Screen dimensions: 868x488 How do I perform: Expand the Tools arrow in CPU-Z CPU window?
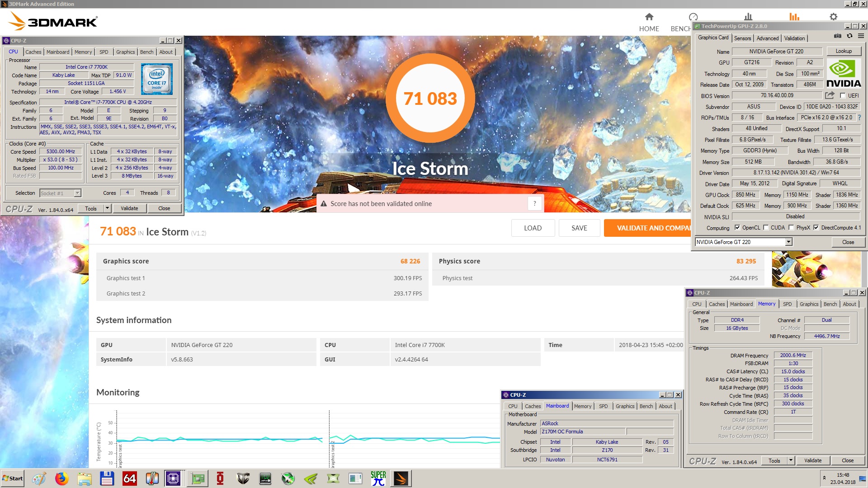pos(107,208)
